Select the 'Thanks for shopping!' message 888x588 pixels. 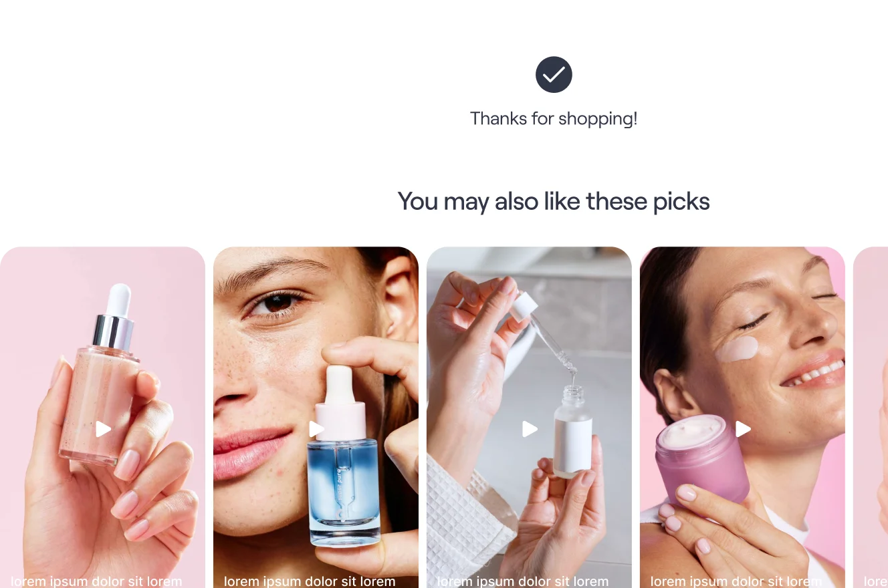554,119
